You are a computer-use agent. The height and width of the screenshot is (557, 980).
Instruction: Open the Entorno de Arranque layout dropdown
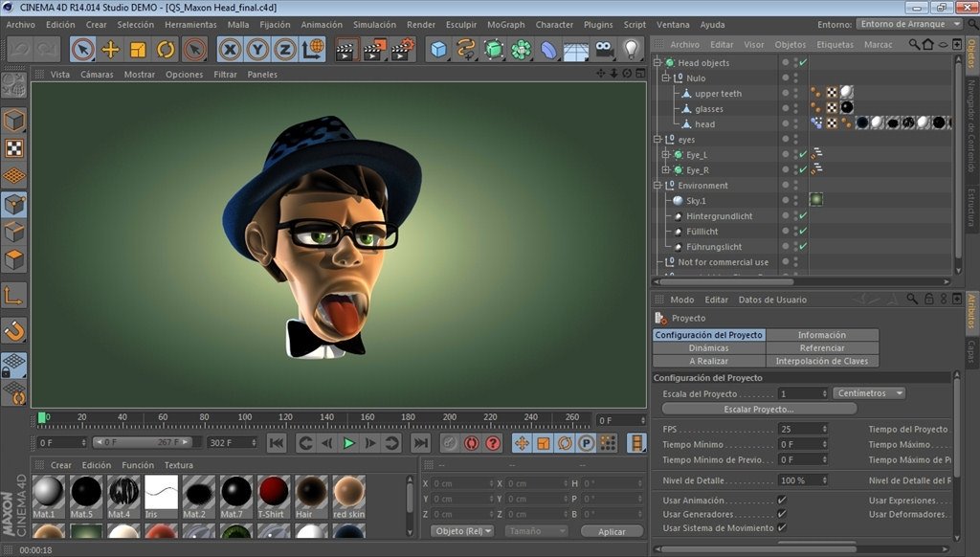(909, 24)
